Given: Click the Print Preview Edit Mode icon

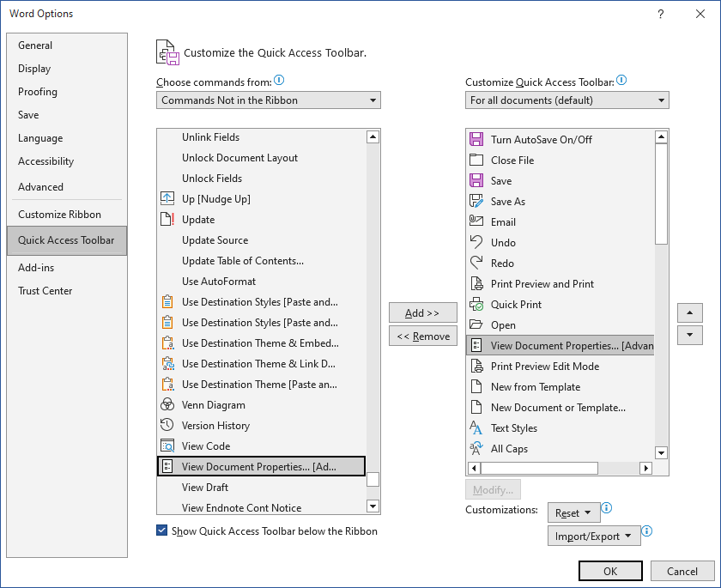Looking at the screenshot, I should point(477,366).
